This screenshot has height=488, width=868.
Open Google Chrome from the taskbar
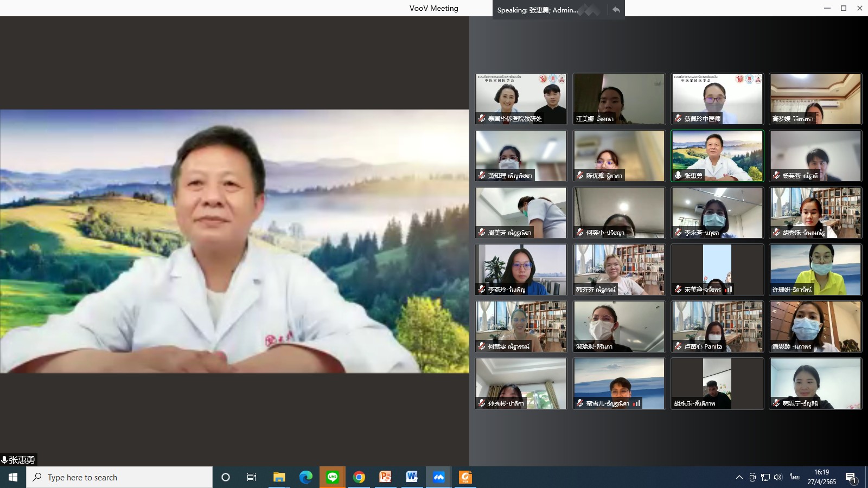[x=359, y=477]
